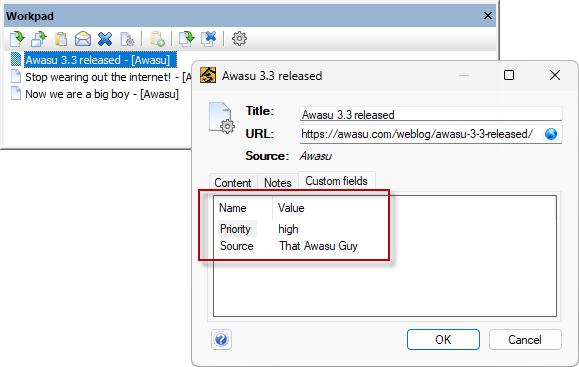The height and width of the screenshot is (367, 579).
Task: Click the clipboard with green arrow paste icon
Action: click(x=157, y=39)
